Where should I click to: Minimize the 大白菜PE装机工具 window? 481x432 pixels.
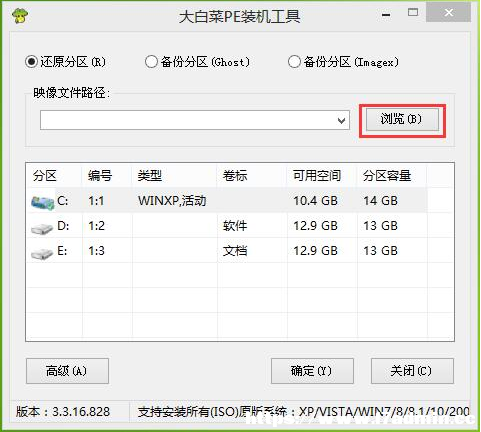[x=386, y=14]
